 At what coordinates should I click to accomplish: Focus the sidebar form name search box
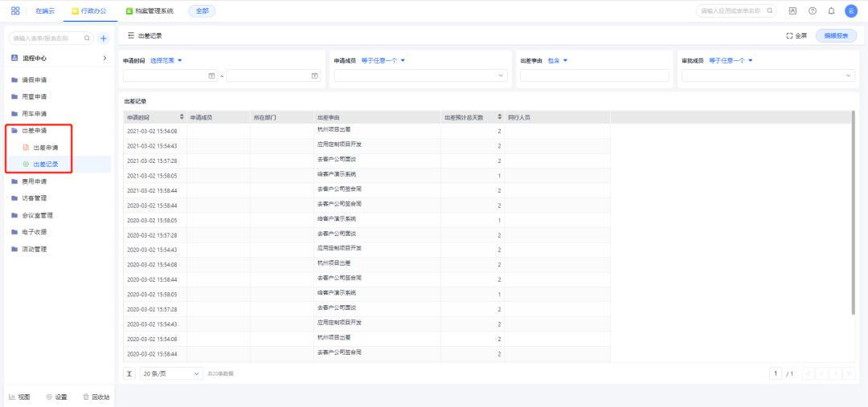coord(51,39)
